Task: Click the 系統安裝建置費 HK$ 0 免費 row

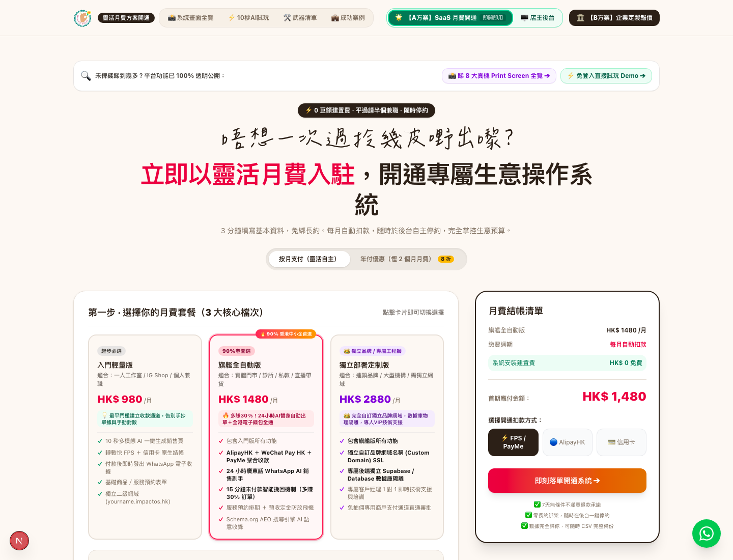Action: click(567, 363)
